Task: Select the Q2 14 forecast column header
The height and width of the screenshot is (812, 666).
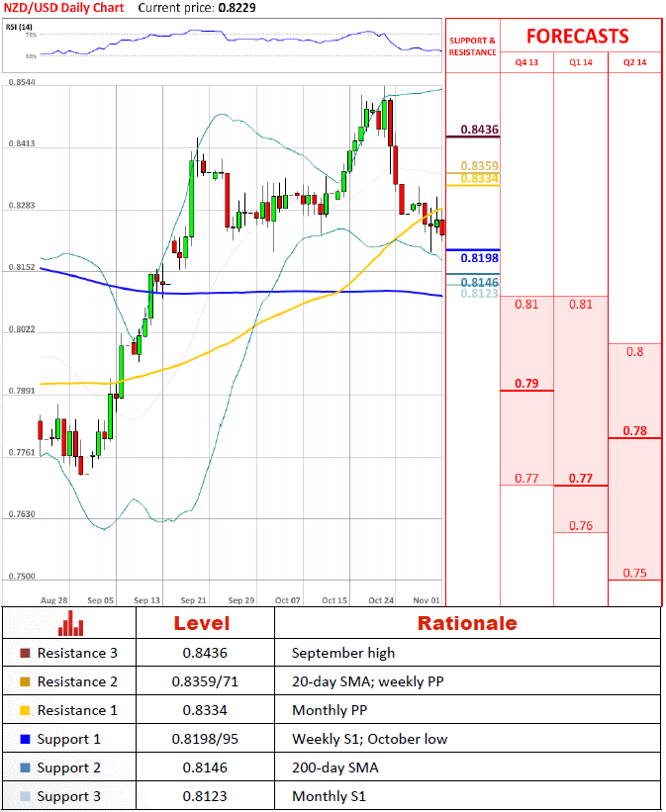Action: [635, 62]
